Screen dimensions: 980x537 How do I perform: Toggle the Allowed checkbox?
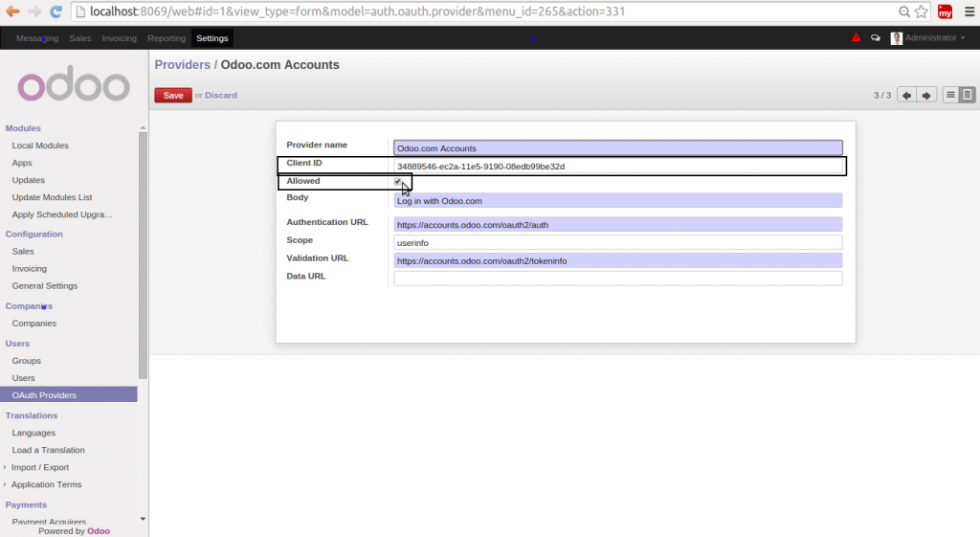[398, 181]
